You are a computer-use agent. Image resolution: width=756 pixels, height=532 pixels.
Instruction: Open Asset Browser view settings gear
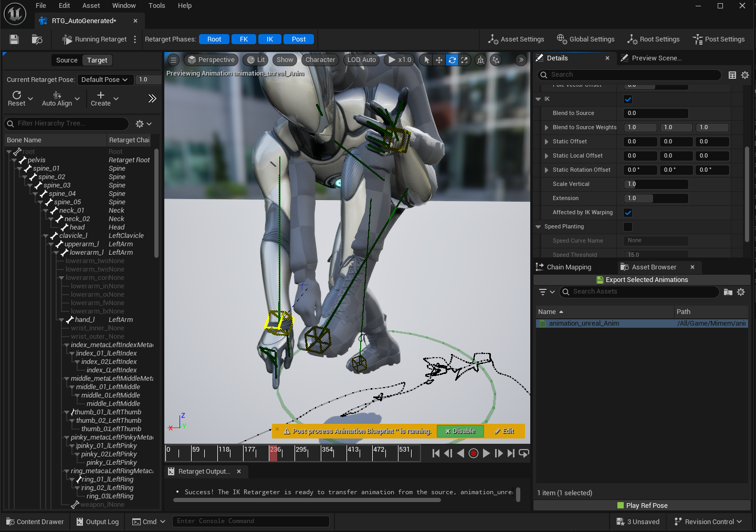pos(741,292)
